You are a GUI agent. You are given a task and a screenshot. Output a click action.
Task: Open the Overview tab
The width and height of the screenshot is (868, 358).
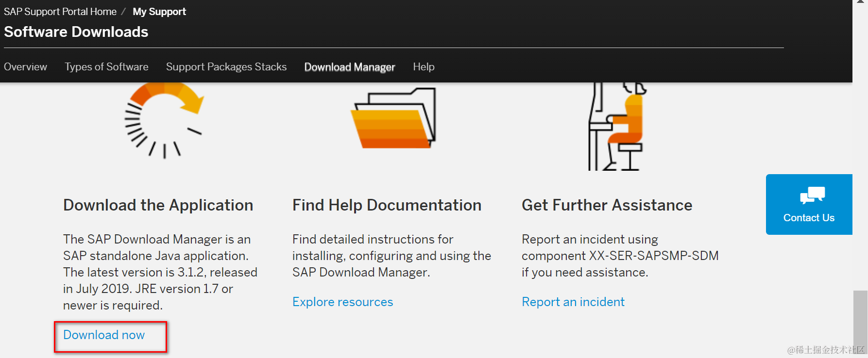pyautogui.click(x=25, y=67)
